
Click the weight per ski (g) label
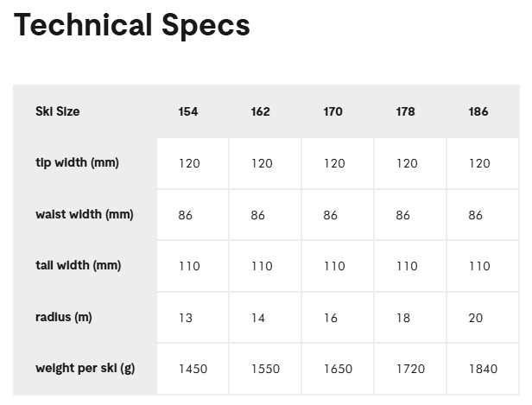(85, 368)
